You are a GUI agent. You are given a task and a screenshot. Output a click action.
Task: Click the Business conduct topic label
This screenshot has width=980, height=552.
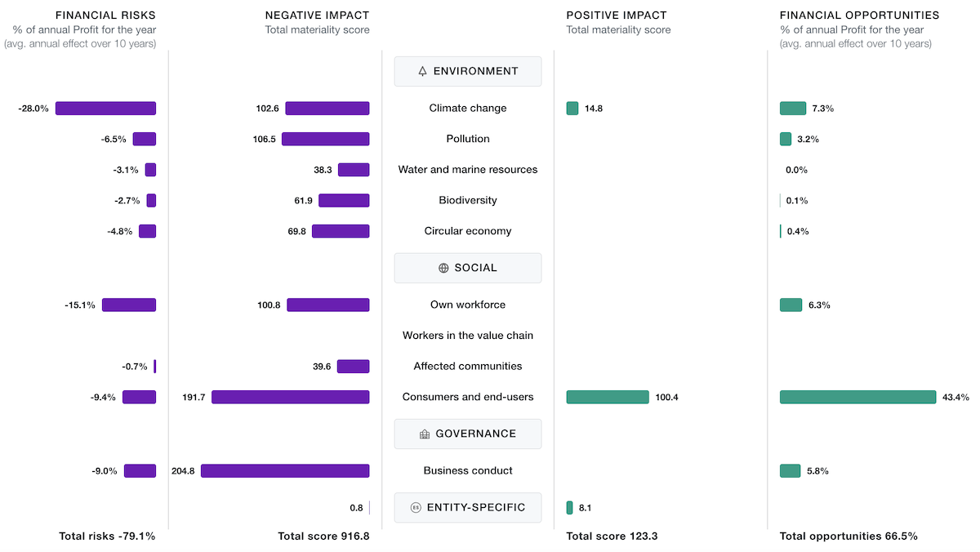468,470
